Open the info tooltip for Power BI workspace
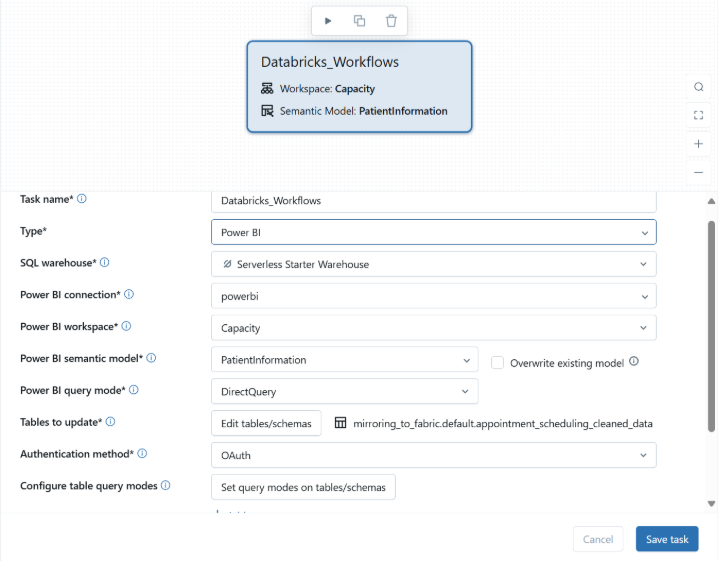The width and height of the screenshot is (721, 561). [x=126, y=326]
